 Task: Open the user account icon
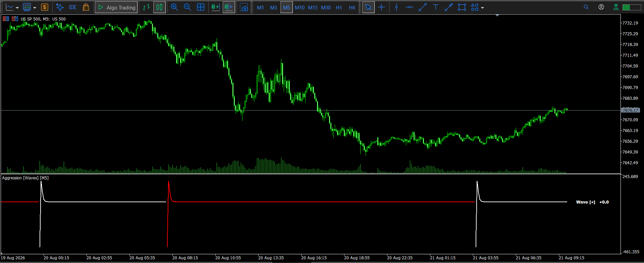601,7
